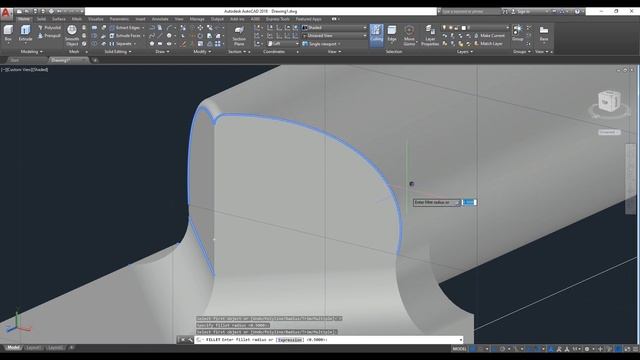This screenshot has height=360, width=640.
Task: Add a new drawing tab with plus
Action: (95, 60)
